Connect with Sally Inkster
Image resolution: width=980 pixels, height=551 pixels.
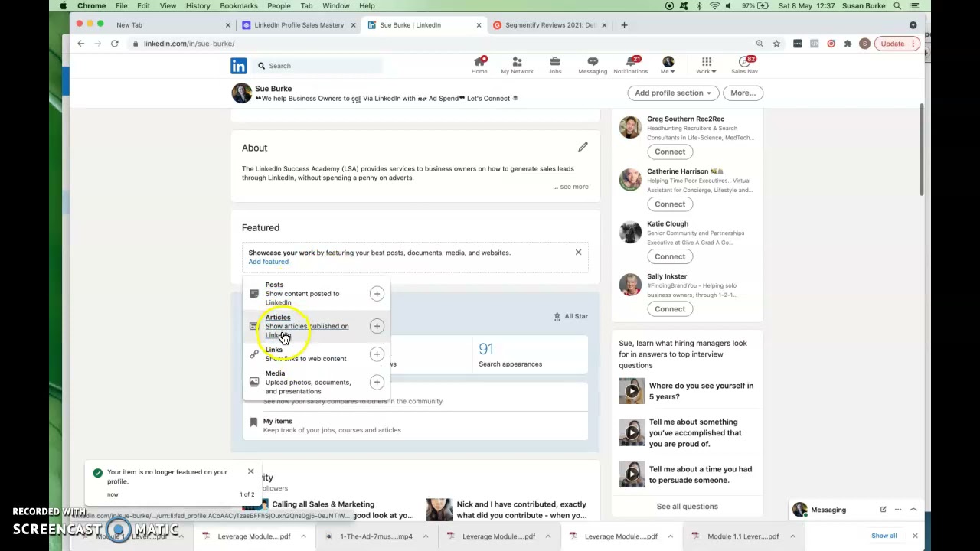[x=670, y=309]
